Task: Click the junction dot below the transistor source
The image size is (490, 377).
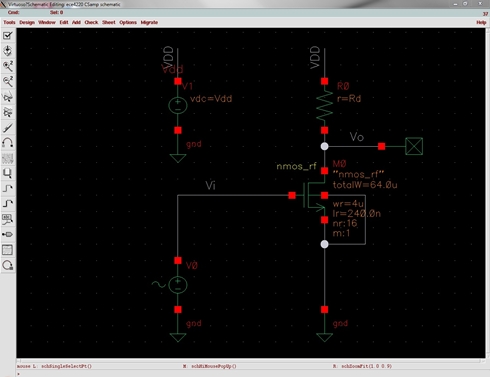Action: 324,244
